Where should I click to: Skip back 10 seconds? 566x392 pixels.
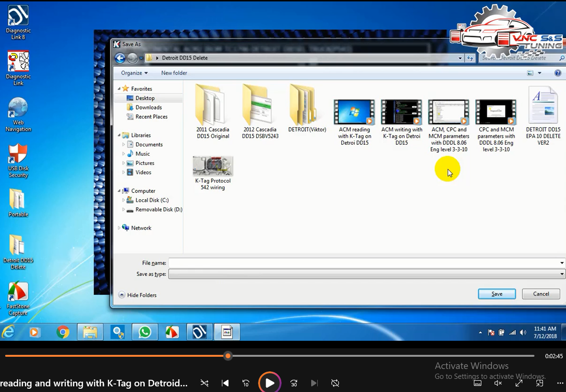pos(246,383)
